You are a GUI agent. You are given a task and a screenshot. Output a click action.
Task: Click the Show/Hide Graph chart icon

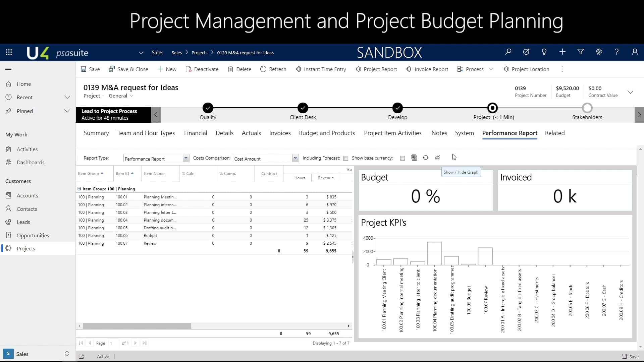[x=437, y=158]
